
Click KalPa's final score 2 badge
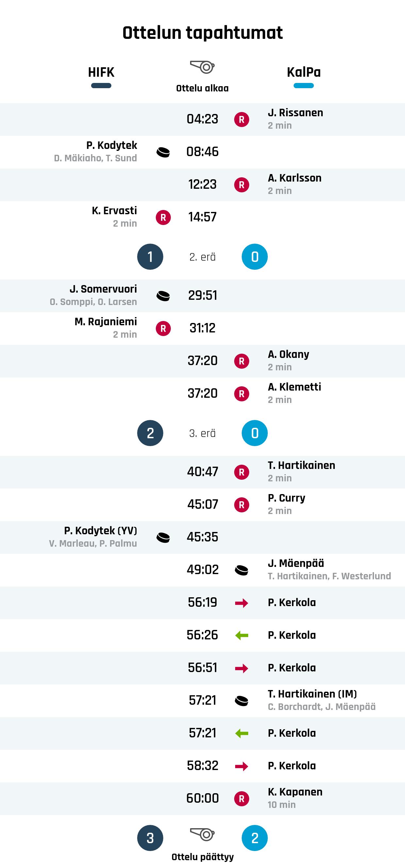click(x=255, y=838)
